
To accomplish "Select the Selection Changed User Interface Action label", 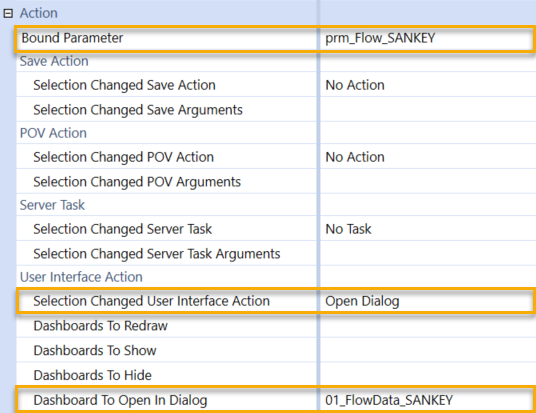I will pyautogui.click(x=151, y=301).
